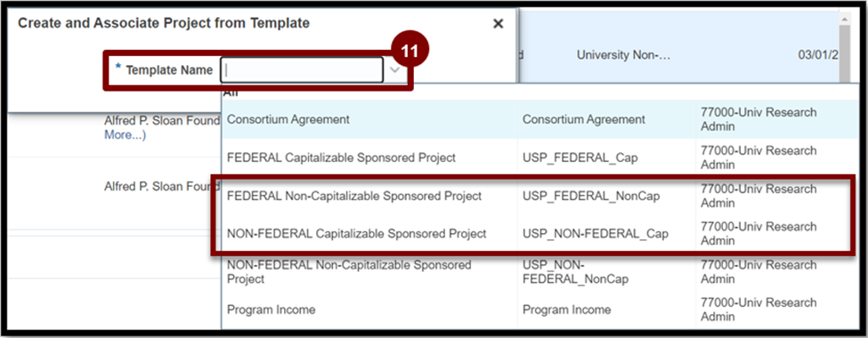The width and height of the screenshot is (868, 338).
Task: Click the Template Name label
Action: (x=169, y=70)
